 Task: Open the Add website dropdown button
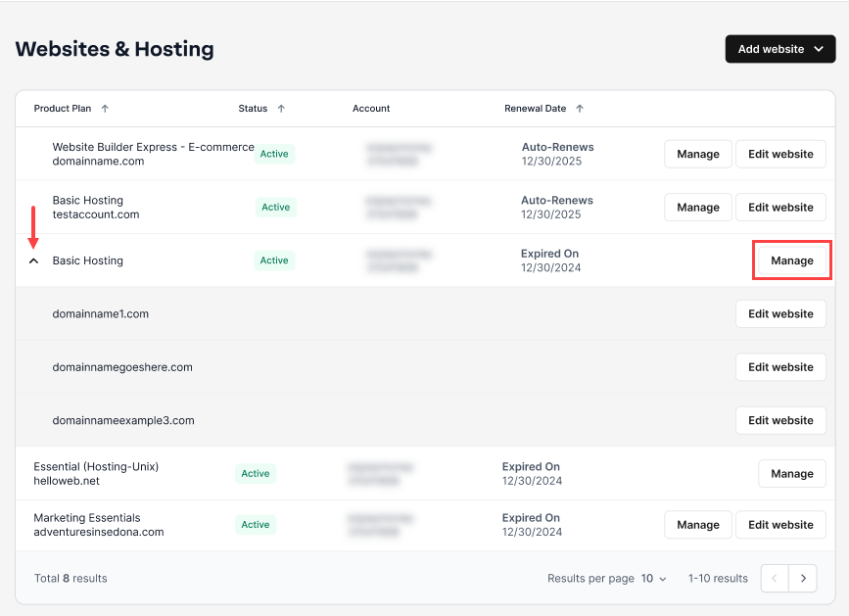pos(780,49)
